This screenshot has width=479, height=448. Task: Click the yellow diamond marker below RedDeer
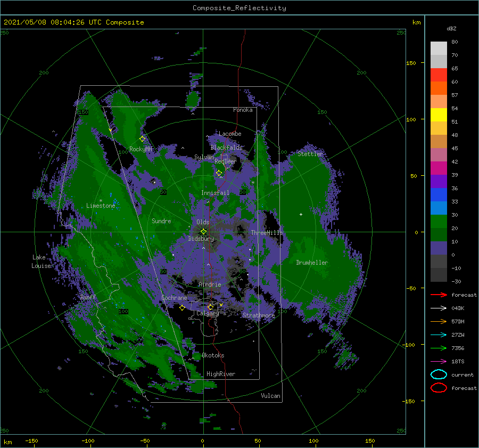(219, 173)
